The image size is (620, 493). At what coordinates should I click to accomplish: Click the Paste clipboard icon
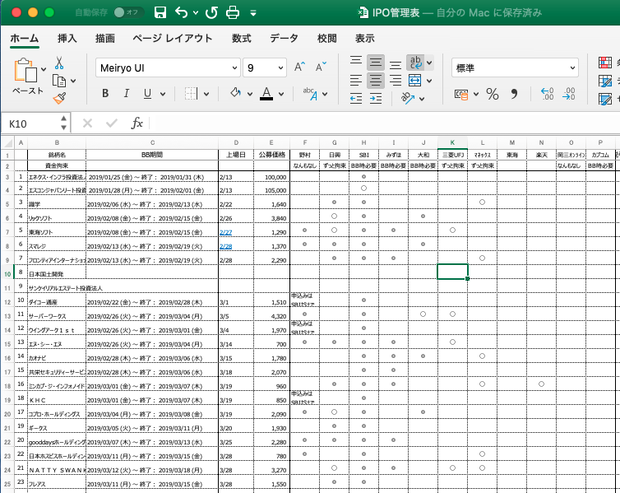click(25, 70)
